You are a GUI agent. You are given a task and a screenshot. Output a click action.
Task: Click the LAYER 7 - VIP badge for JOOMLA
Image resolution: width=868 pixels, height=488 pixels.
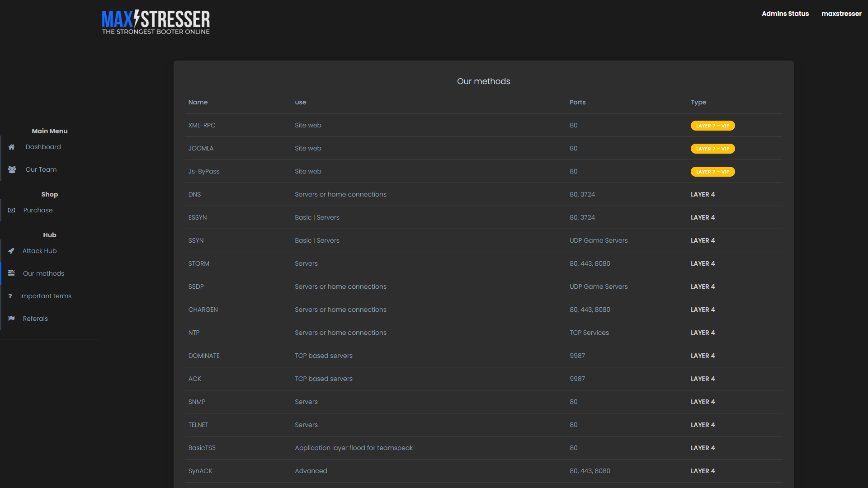click(713, 148)
